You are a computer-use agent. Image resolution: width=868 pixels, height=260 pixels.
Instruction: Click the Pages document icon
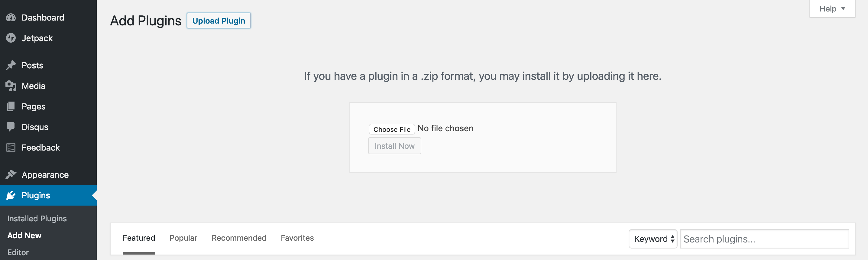[x=11, y=106]
